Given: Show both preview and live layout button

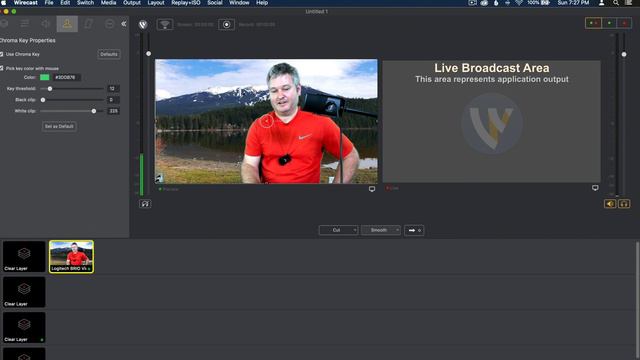Looking at the screenshot, I should tap(593, 23).
